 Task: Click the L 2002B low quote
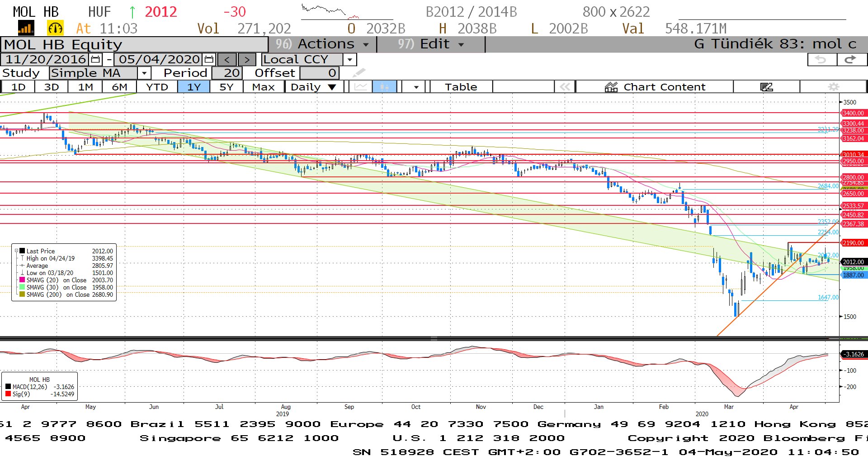(x=559, y=28)
